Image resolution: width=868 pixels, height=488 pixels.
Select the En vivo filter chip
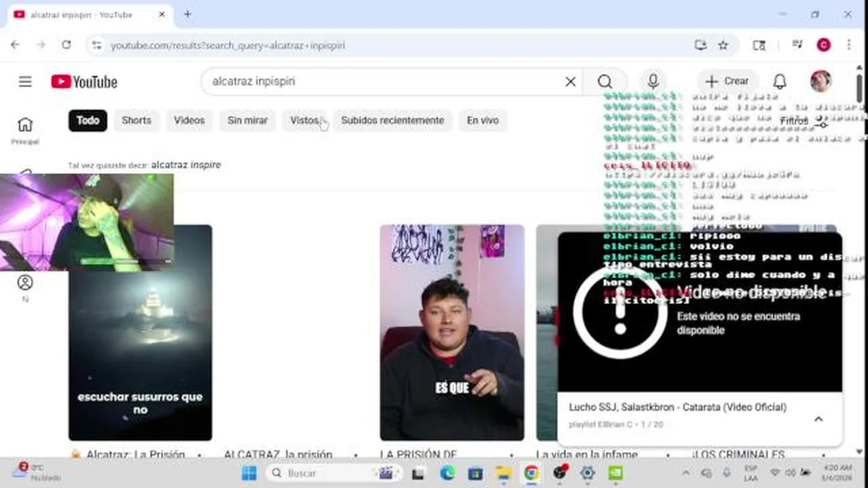coord(483,121)
